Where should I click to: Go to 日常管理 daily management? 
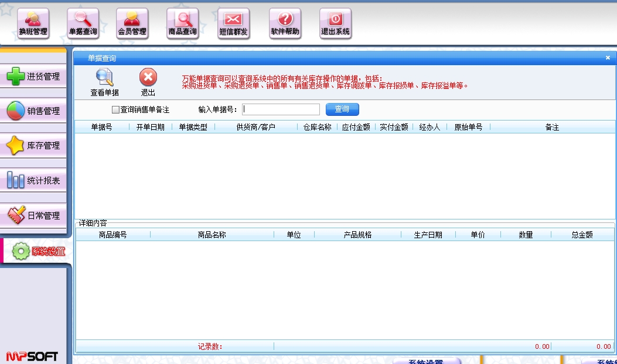point(33,215)
